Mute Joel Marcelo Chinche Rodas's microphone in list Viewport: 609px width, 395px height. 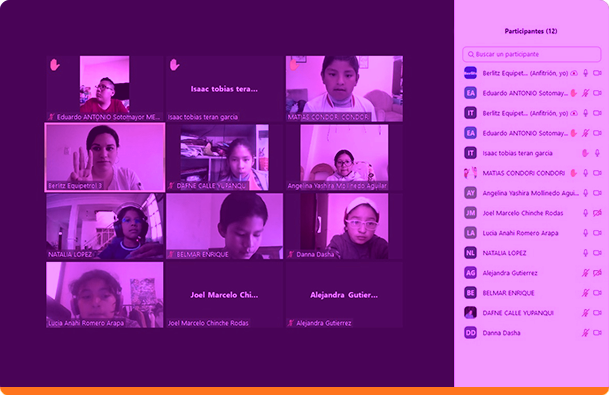(585, 213)
